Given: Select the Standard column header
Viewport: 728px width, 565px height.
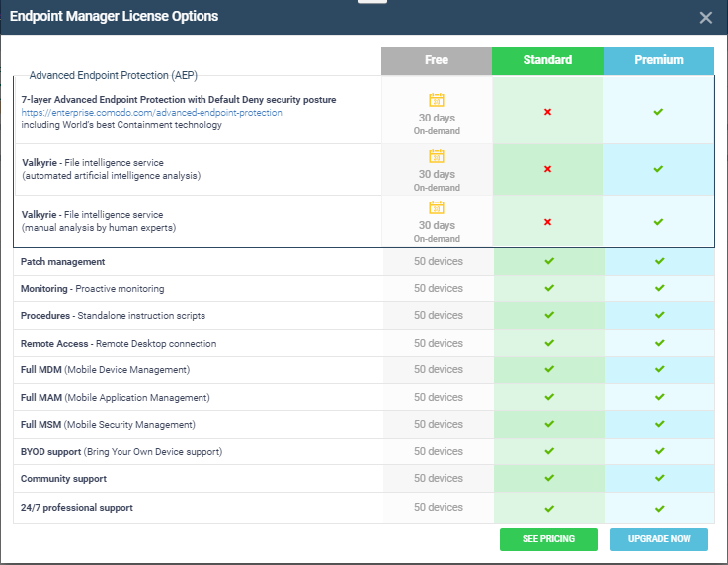Looking at the screenshot, I should 548,61.
